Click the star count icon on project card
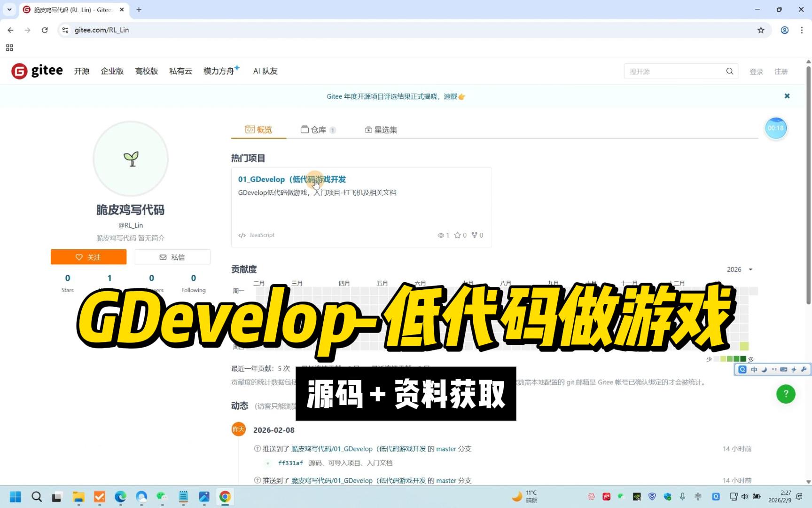The height and width of the screenshot is (508, 812). point(457,235)
